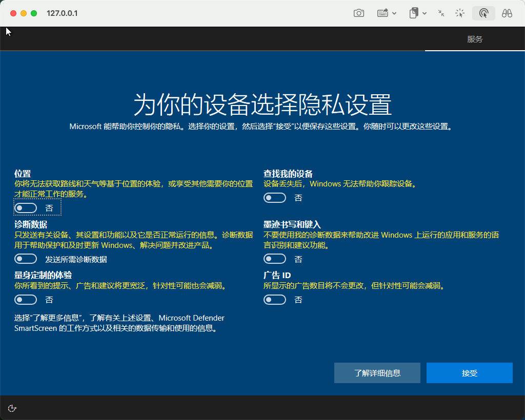
Task: Toggle the 墨迹书写和键入 switch
Action: click(x=275, y=259)
